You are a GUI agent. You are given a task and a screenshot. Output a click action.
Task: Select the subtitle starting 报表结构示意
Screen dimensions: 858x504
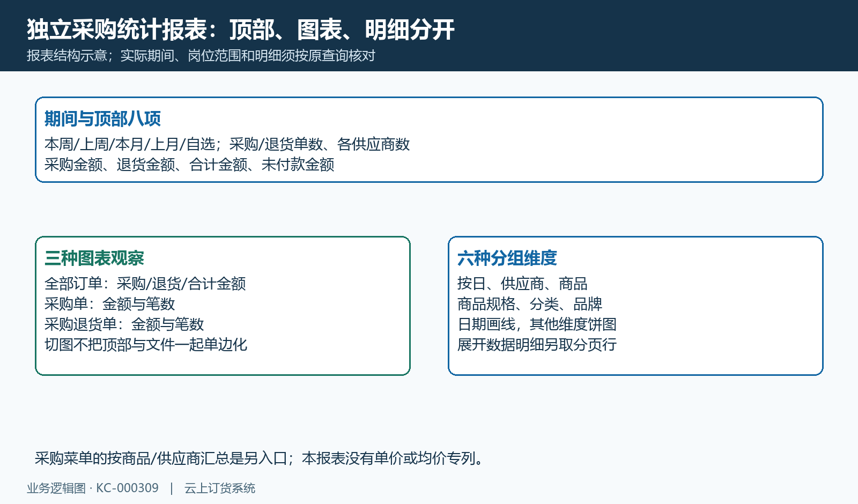(201, 56)
